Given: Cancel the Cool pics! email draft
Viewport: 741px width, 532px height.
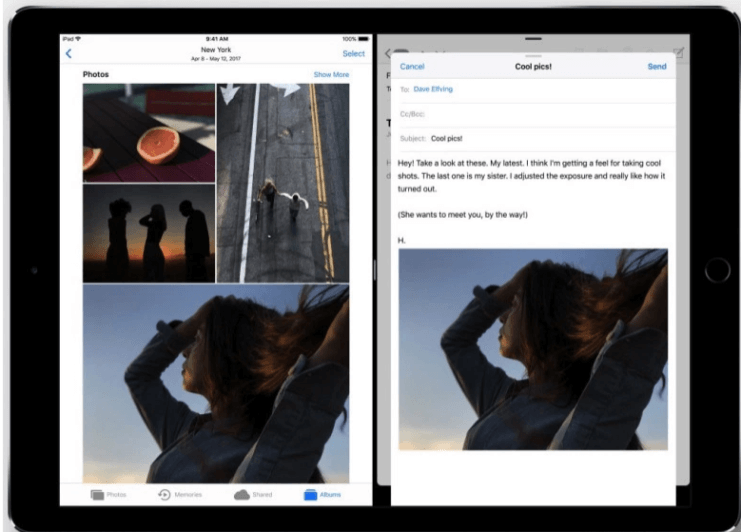Looking at the screenshot, I should click(412, 67).
